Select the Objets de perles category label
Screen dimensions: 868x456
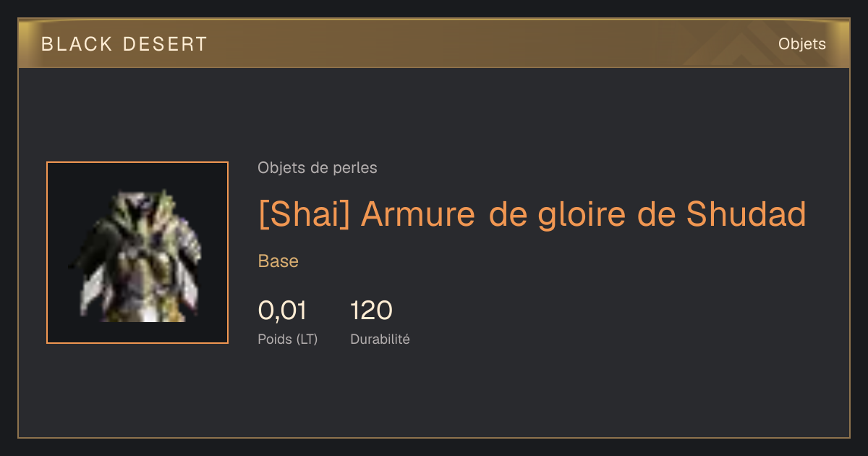tap(317, 168)
